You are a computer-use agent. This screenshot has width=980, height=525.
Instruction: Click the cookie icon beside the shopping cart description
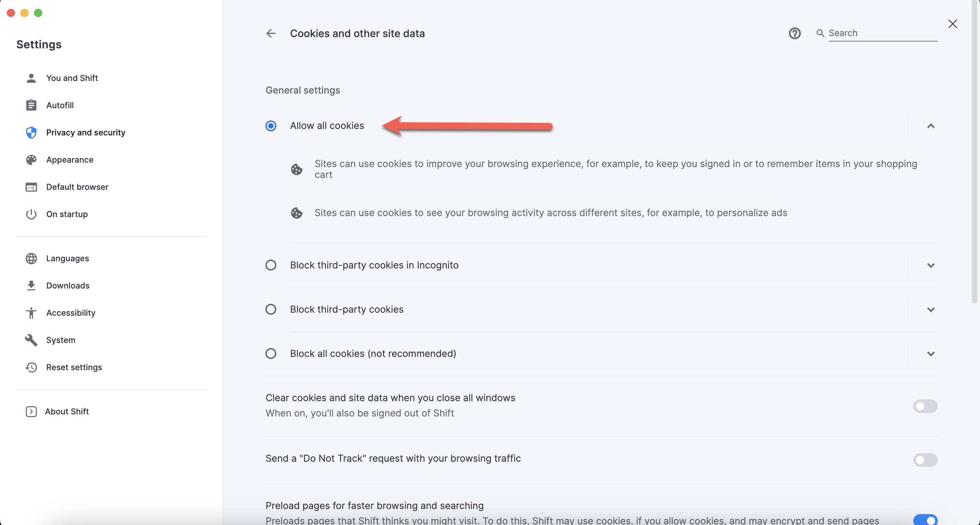[x=297, y=169]
